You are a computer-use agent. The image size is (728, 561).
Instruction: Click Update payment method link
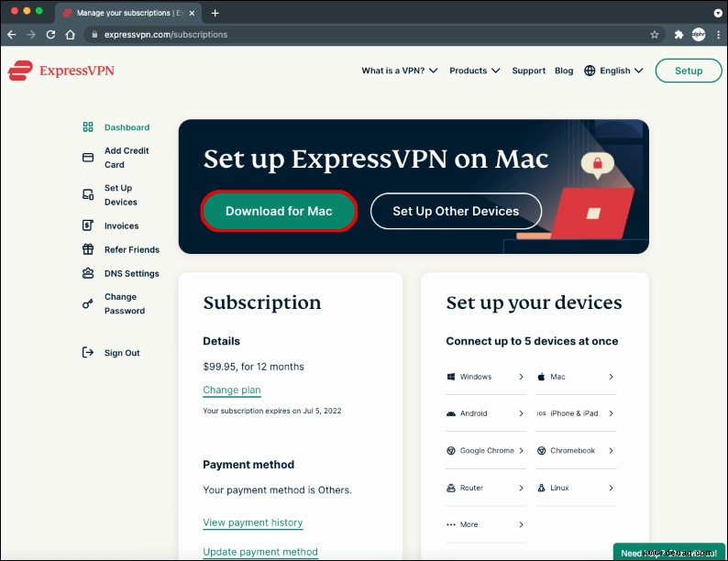(260, 552)
